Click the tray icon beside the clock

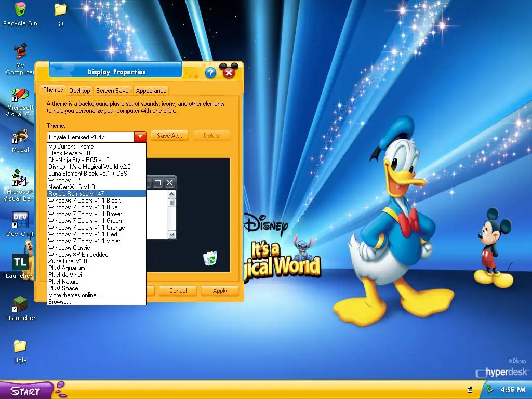[489, 389]
